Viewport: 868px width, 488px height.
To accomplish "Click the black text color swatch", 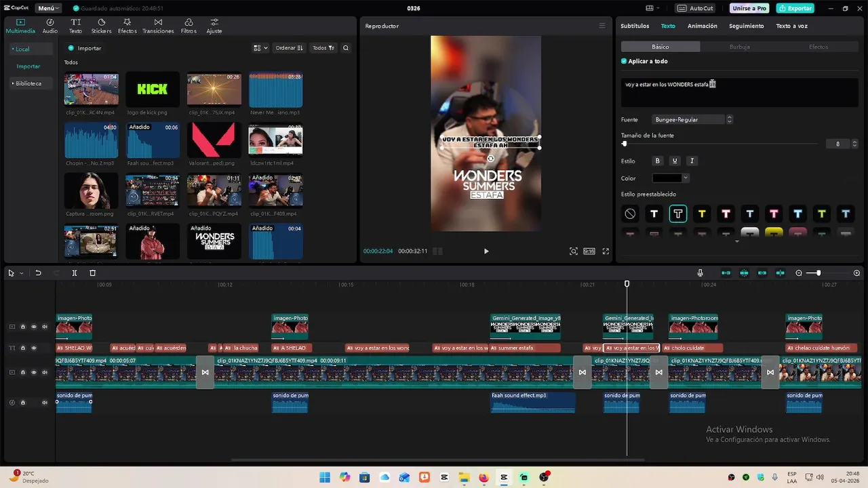I will (x=667, y=178).
